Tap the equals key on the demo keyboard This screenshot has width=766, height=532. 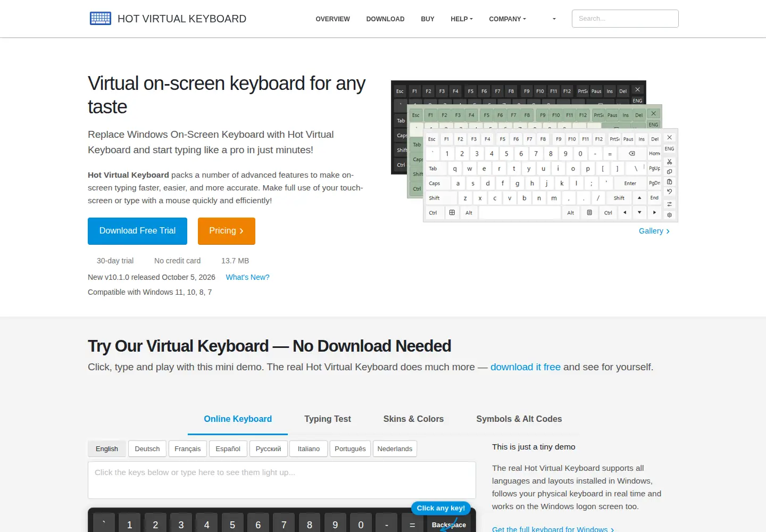pyautogui.click(x=412, y=523)
